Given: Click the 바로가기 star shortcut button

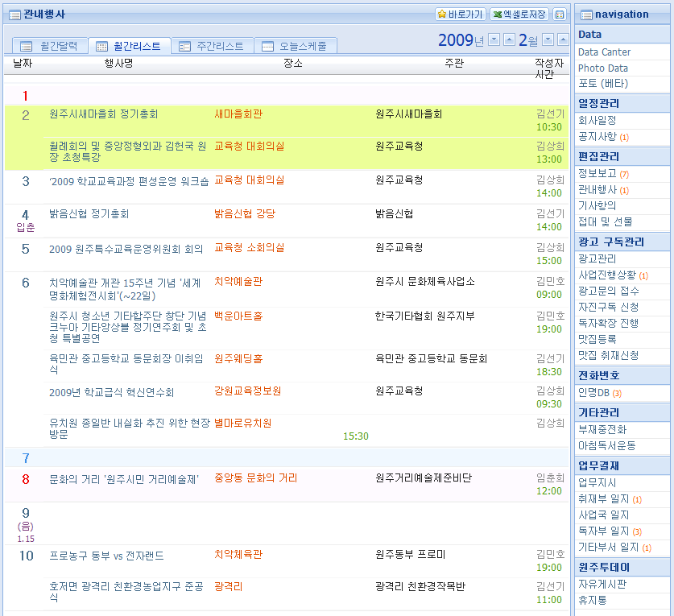Looking at the screenshot, I should tap(461, 14).
